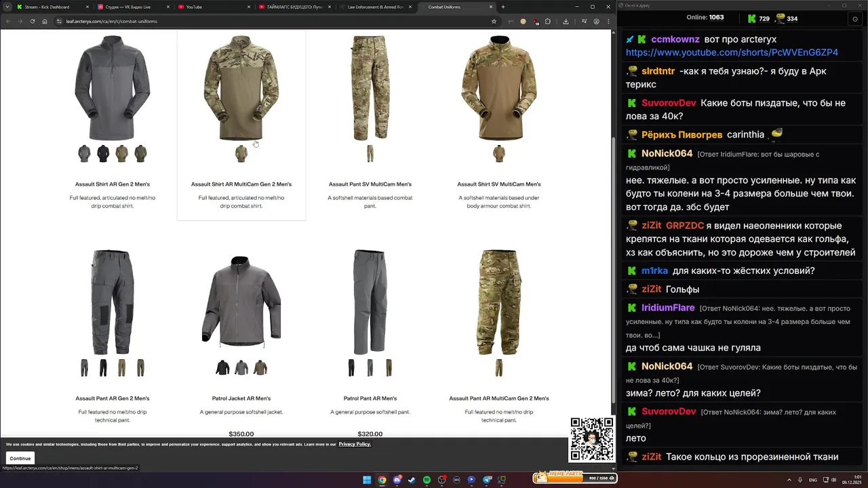This screenshot has width=868, height=488.
Task: Open chat settings gear in chat window
Action: 855,19
